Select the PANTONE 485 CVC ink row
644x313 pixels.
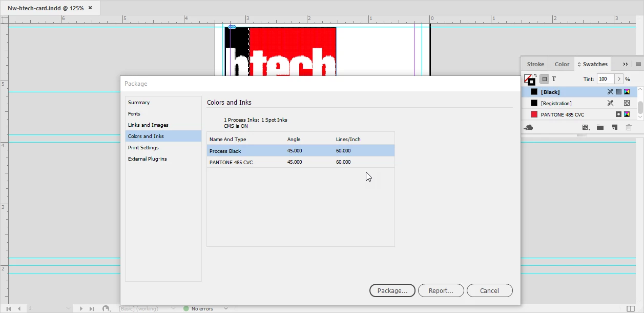(301, 162)
